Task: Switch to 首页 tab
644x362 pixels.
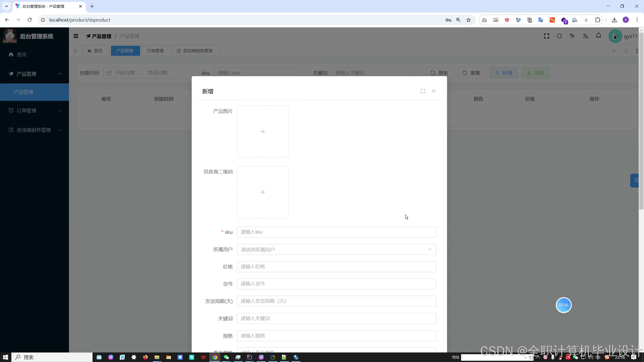Action: [x=96, y=51]
